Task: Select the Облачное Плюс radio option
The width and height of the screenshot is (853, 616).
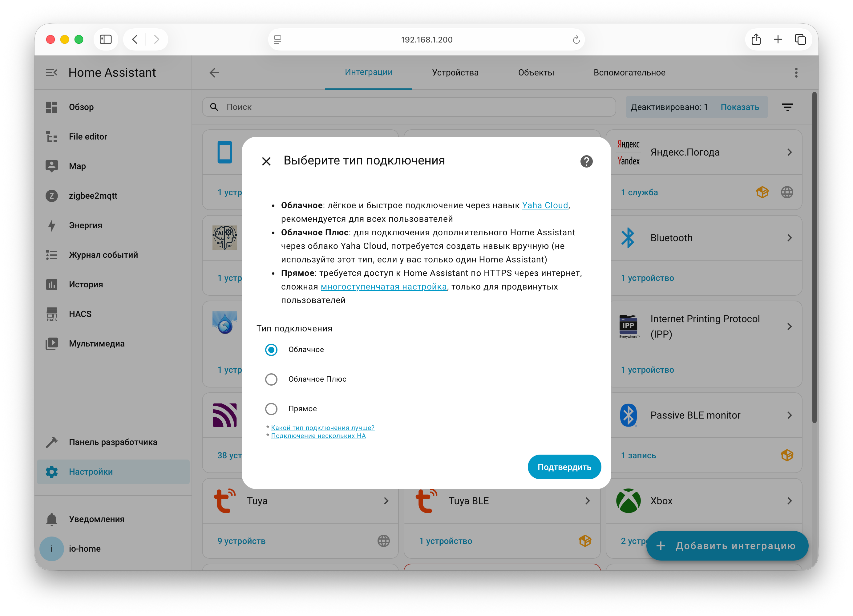Action: 271,379
